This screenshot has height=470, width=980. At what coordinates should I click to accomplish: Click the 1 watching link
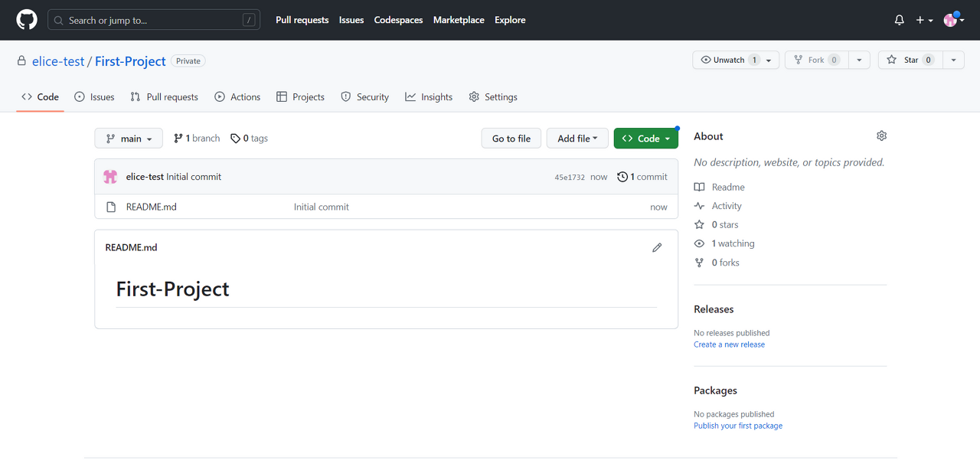724,243
